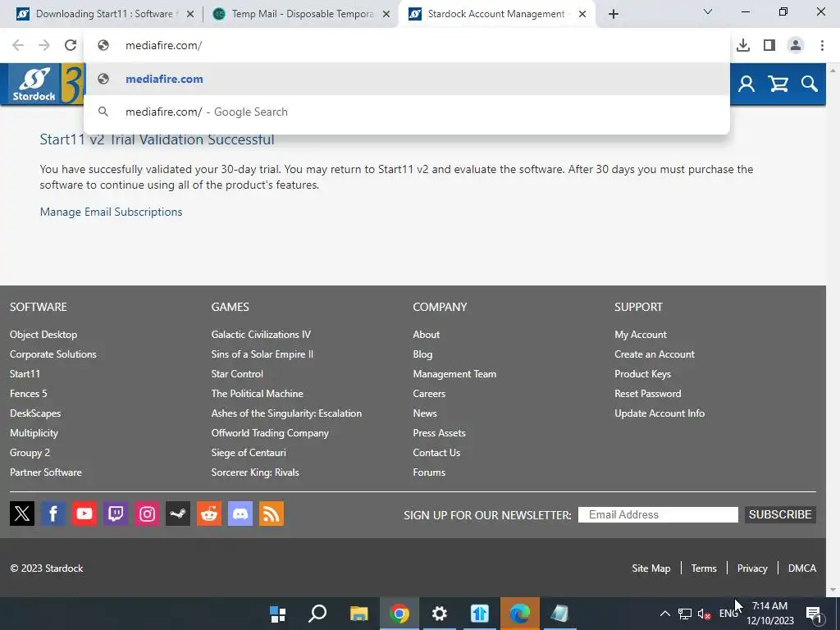Switch to Microsoft Edge on taskbar
The width and height of the screenshot is (840, 630).
coord(519,614)
